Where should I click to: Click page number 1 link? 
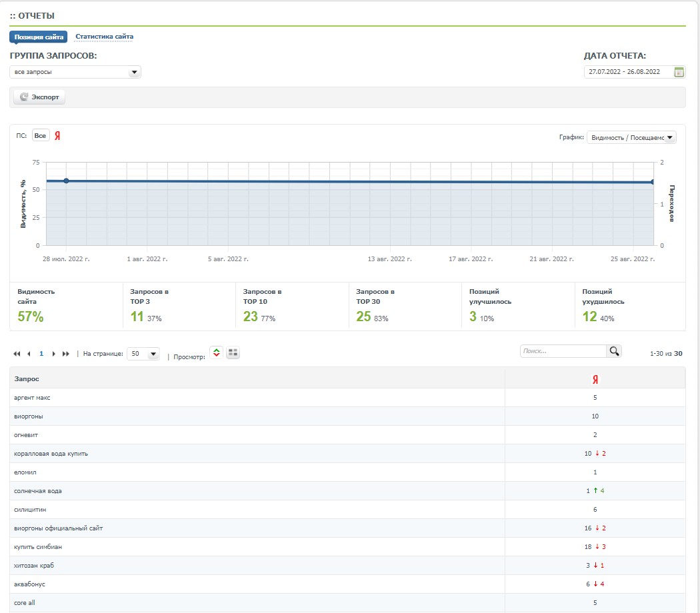pyautogui.click(x=41, y=354)
